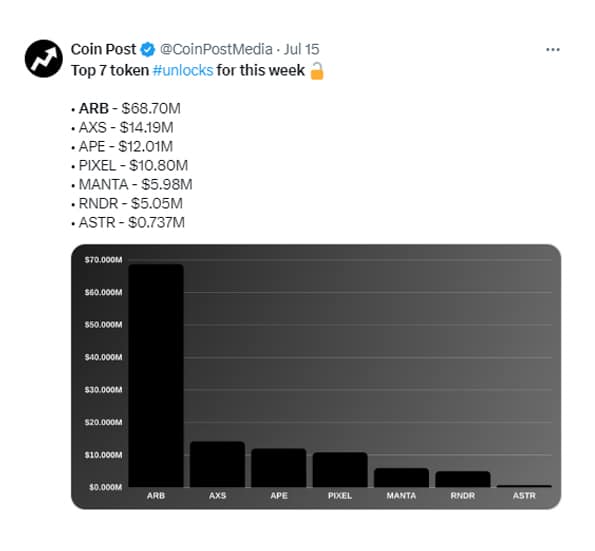Click the ARB - $68.70M text line
The height and width of the screenshot is (551, 595).
[129, 109]
